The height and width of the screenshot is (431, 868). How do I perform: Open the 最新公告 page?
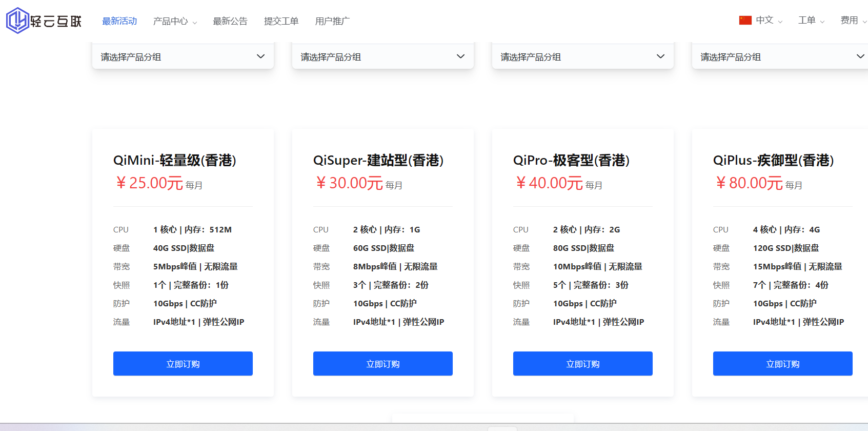click(230, 21)
